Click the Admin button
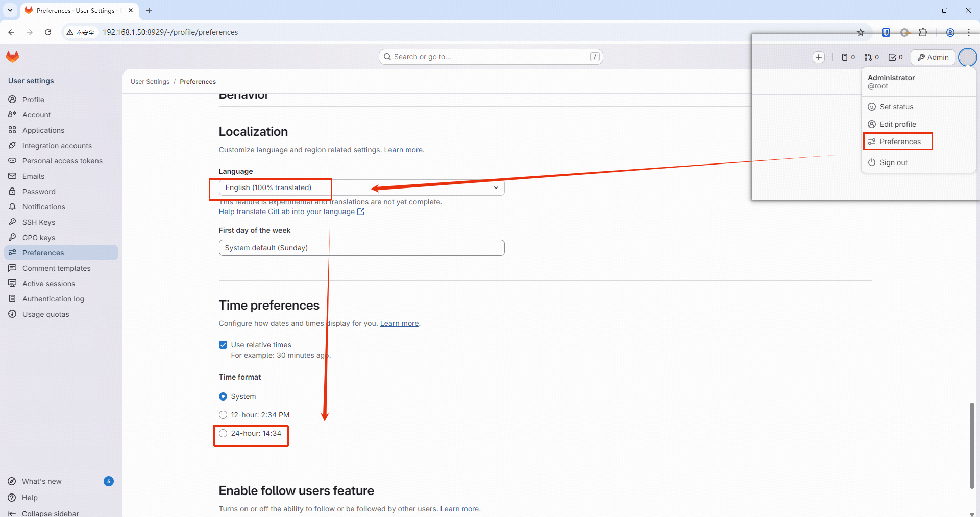Viewport: 980px width, 517px height. coord(933,57)
